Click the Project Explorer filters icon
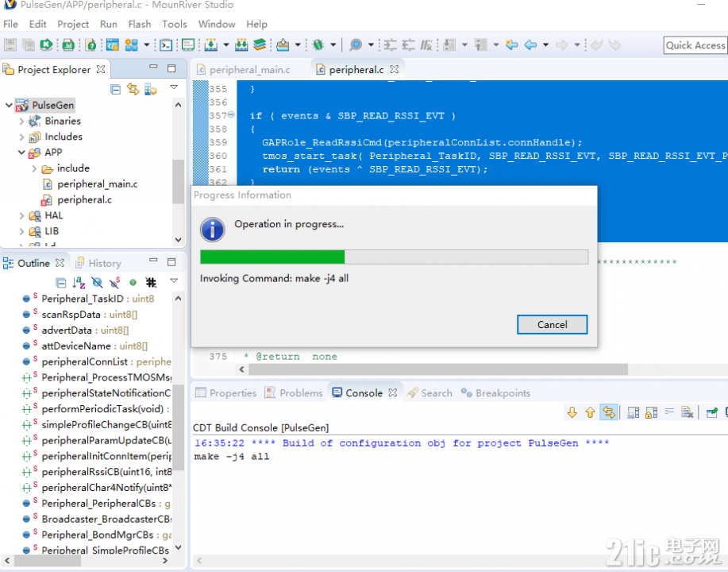Screen dimensions: 728x572 pos(150,89)
